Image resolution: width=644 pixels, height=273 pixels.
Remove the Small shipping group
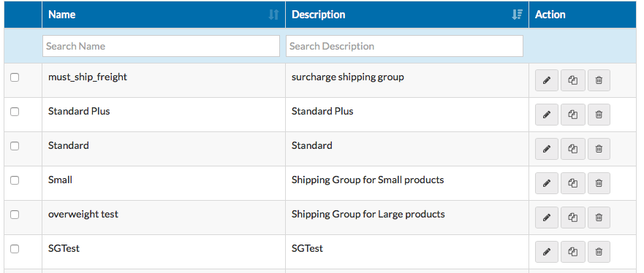pyautogui.click(x=599, y=183)
